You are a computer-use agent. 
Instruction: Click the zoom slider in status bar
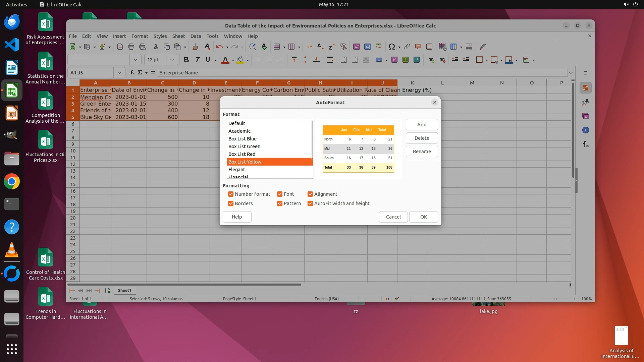[x=555, y=299]
